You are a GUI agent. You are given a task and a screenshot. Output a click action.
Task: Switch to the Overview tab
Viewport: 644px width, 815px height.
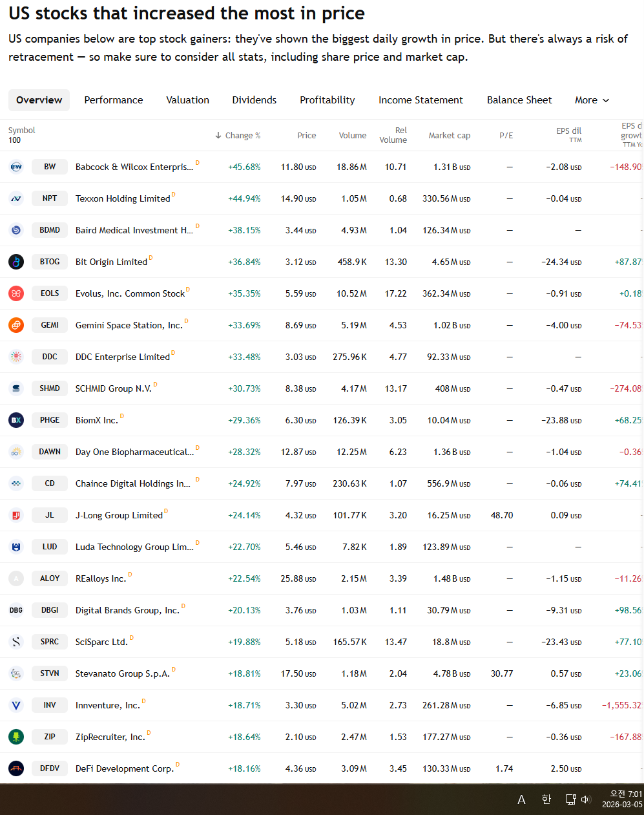coord(39,100)
